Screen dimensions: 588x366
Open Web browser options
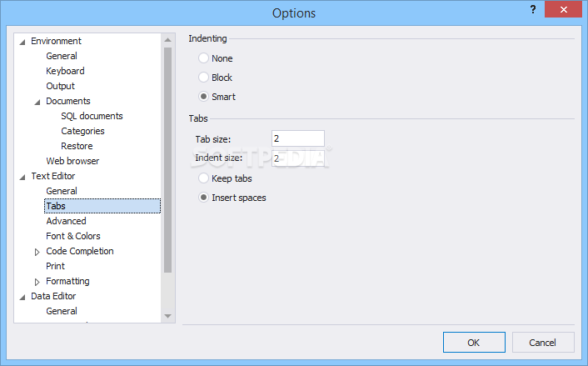72,161
